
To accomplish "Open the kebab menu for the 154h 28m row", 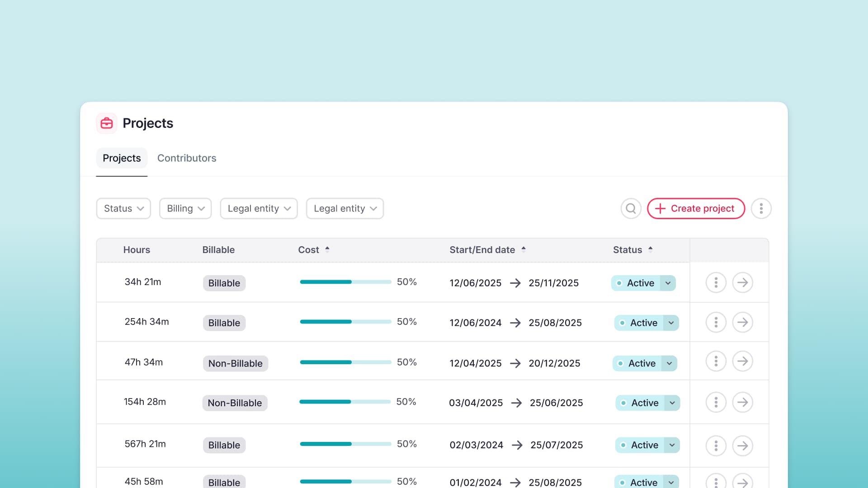I will tap(716, 402).
